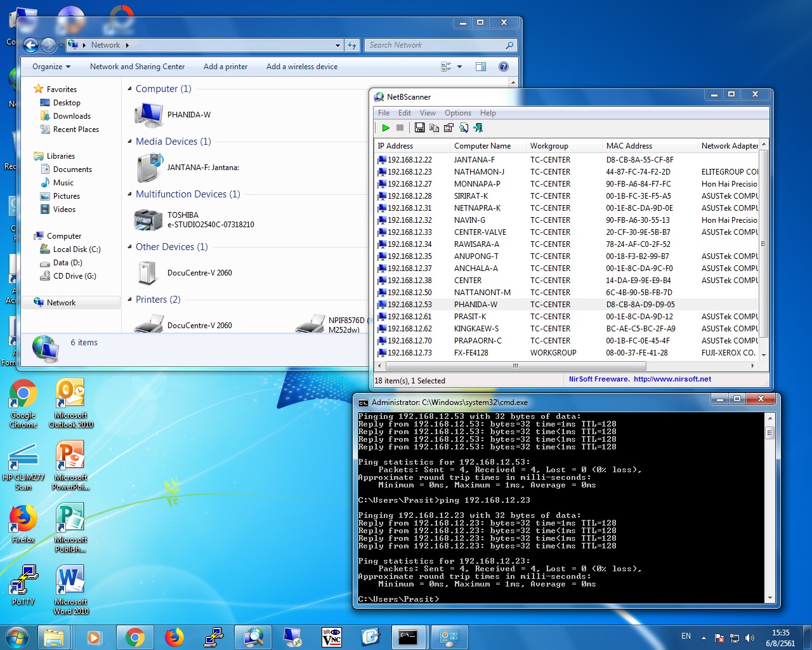Expand the change view options arrow
This screenshot has width=812, height=650.
[x=460, y=67]
